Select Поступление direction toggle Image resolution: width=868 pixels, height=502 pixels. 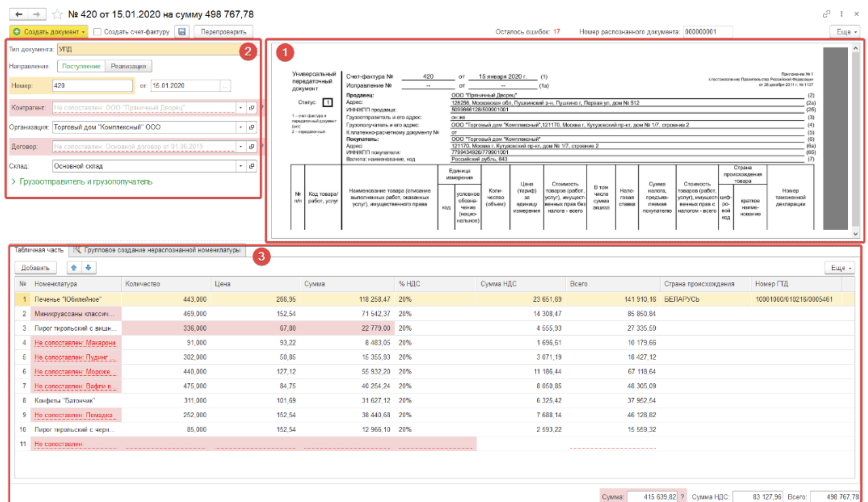tap(81, 66)
